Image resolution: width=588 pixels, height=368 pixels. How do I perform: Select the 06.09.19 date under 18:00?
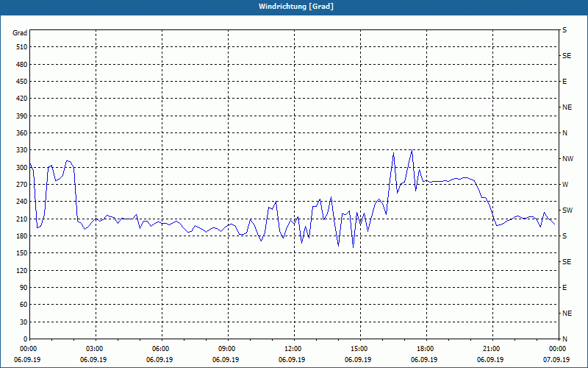pyautogui.click(x=424, y=360)
